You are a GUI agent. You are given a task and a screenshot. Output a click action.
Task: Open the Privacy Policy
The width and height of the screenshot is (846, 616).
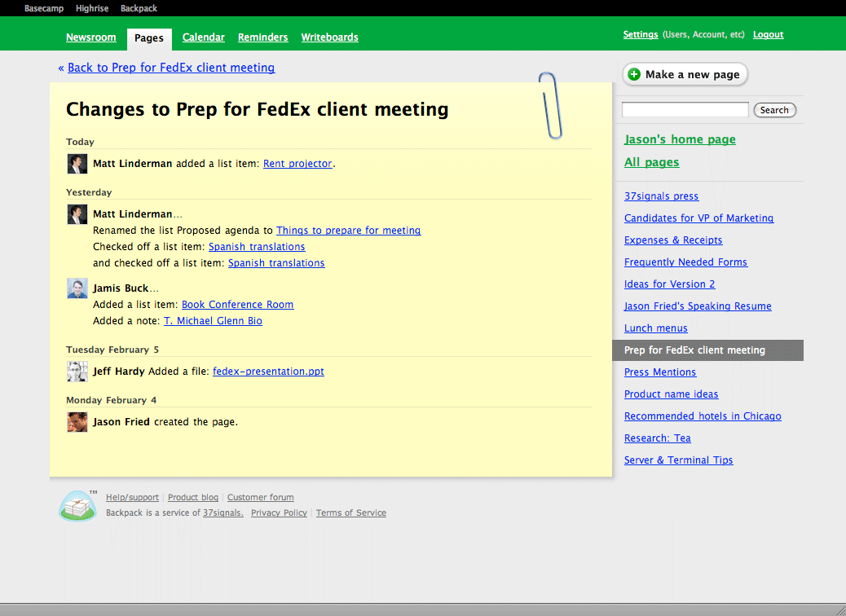coord(279,513)
